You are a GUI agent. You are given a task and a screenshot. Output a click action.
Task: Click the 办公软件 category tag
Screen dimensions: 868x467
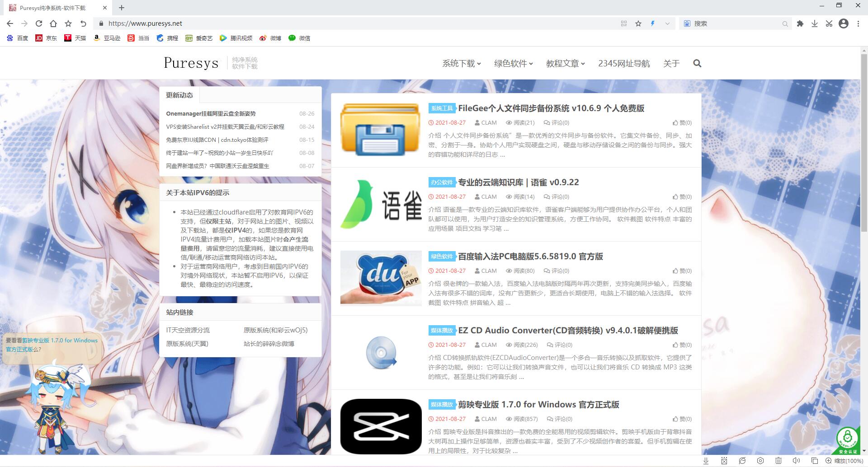pos(442,182)
